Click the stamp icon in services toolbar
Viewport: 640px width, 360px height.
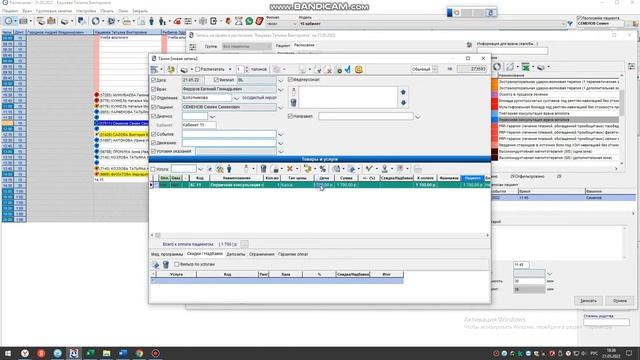(x=384, y=169)
